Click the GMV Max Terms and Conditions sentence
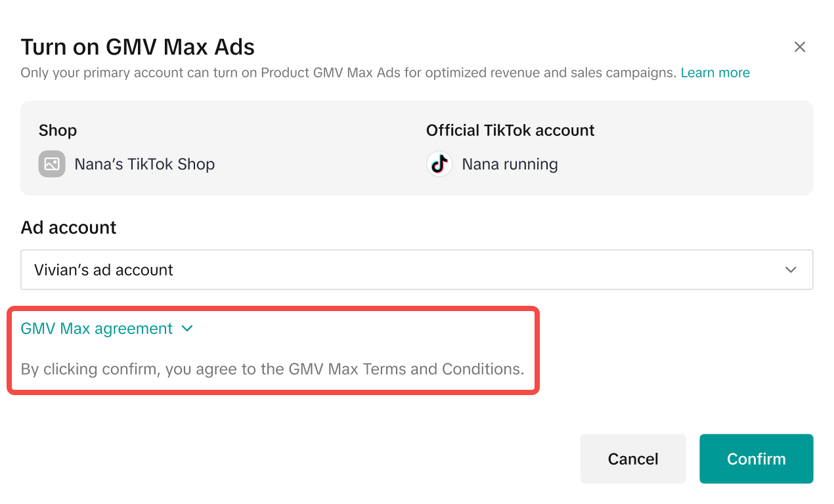The image size is (834, 504). click(273, 369)
